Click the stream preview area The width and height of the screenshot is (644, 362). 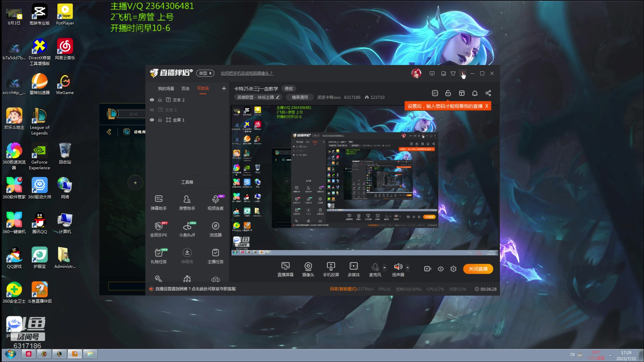click(364, 180)
